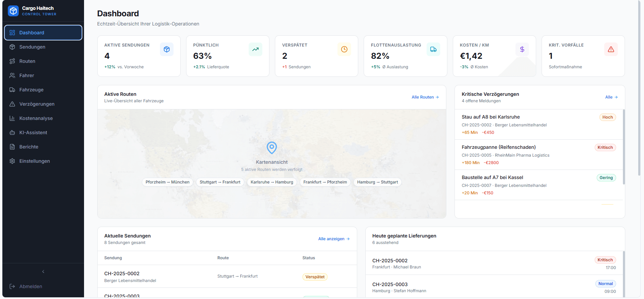
Task: Click the Cargo Haitech logo icon
Action: coord(13,11)
